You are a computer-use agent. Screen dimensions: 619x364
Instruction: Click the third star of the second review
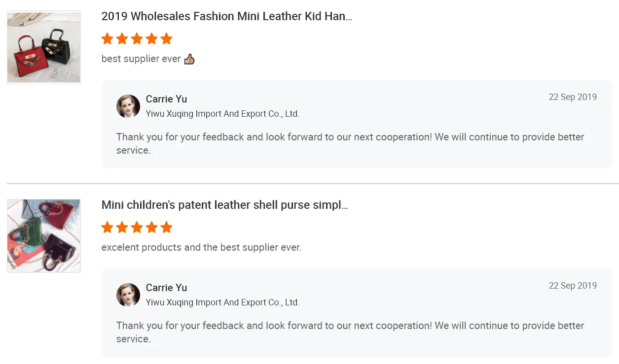[x=137, y=227]
